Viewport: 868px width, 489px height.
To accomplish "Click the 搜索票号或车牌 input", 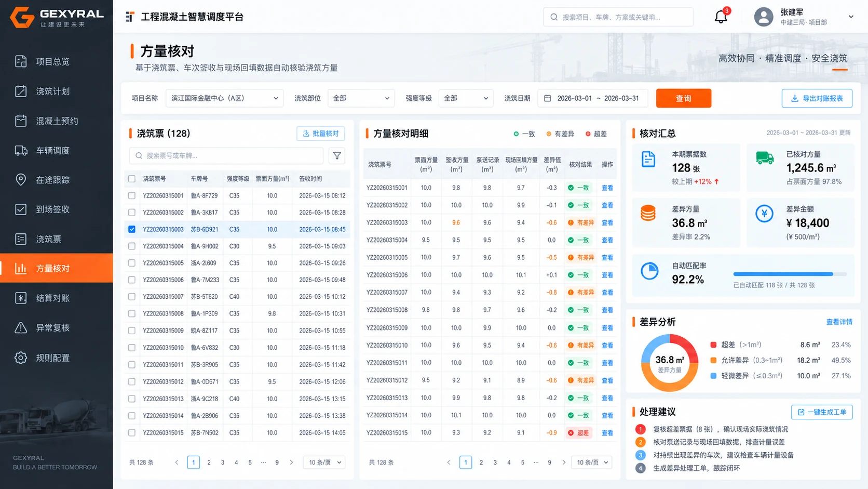I will click(226, 155).
